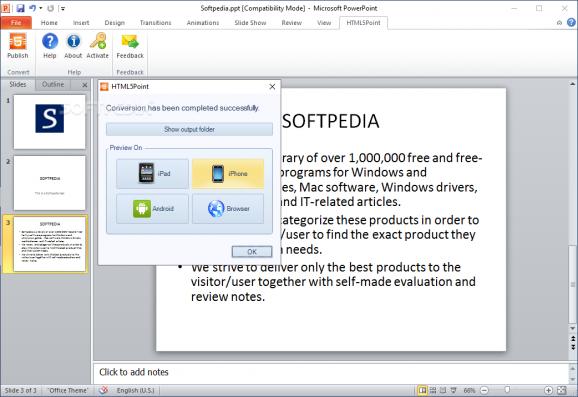Click the 66% zoom level button
The image size is (578, 397).
pos(469,390)
